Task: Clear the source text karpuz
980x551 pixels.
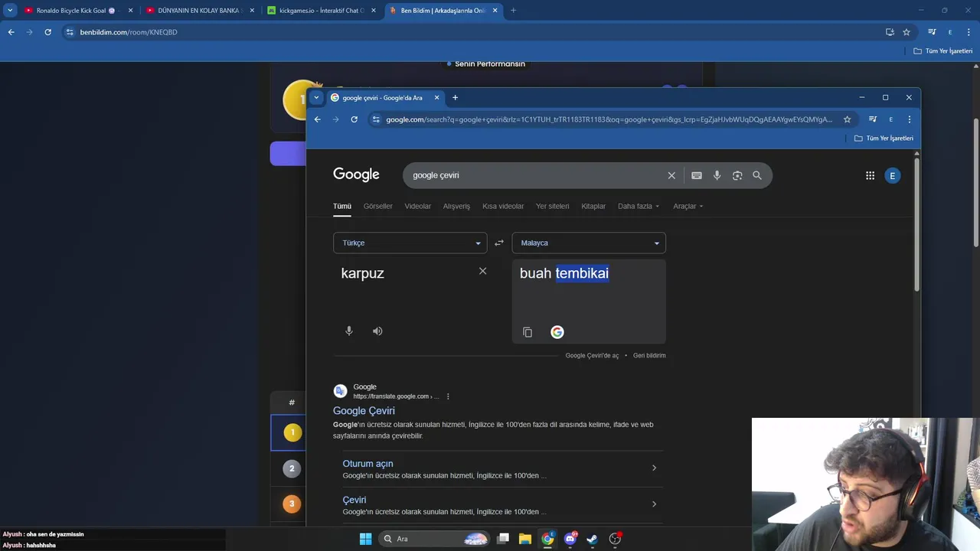Action: pyautogui.click(x=482, y=271)
